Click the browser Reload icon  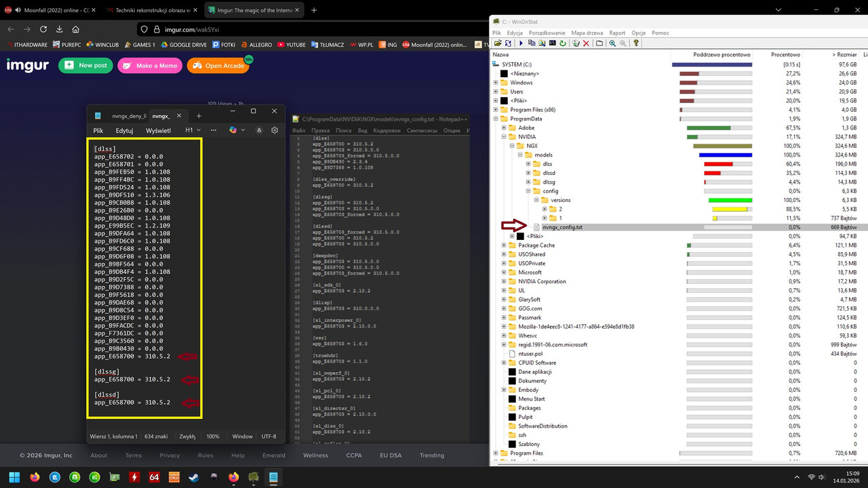(x=43, y=29)
